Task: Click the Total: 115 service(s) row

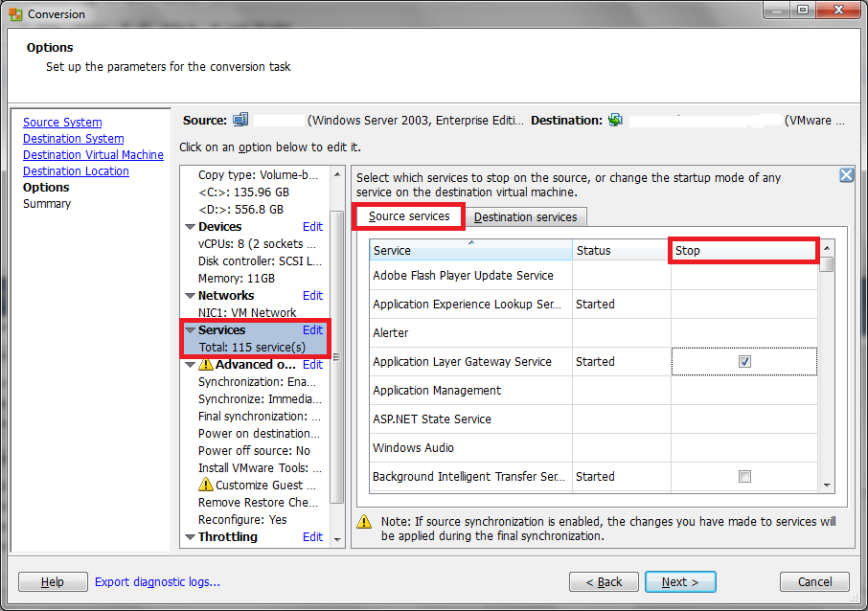Action: tap(252, 347)
